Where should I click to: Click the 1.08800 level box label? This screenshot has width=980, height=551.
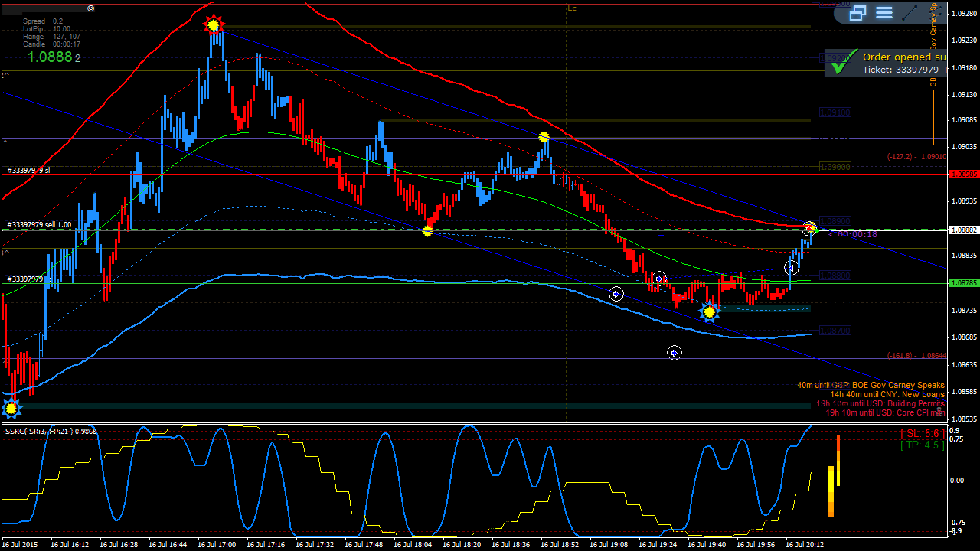835,275
